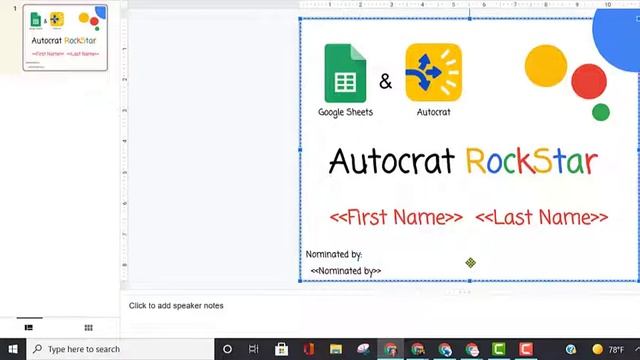Image resolution: width=640 pixels, height=360 pixels.
Task: Open File Explorer from taskbar
Action: click(x=336, y=349)
